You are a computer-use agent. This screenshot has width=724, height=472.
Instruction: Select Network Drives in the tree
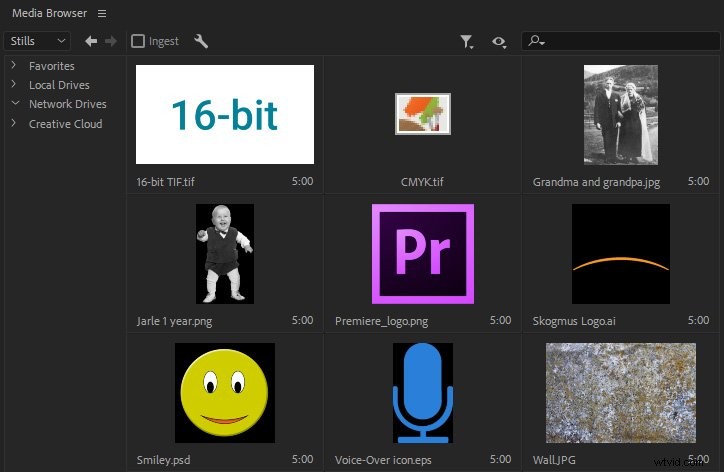point(67,104)
